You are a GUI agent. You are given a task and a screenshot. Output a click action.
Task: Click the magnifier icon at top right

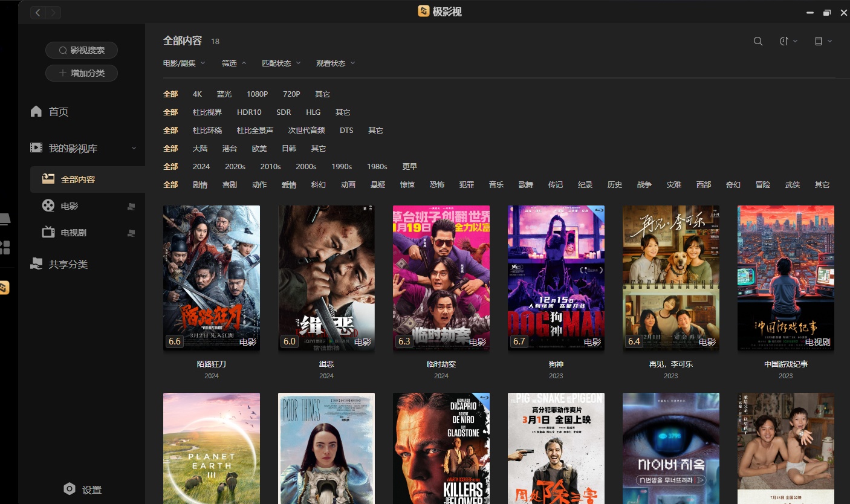[x=758, y=41]
